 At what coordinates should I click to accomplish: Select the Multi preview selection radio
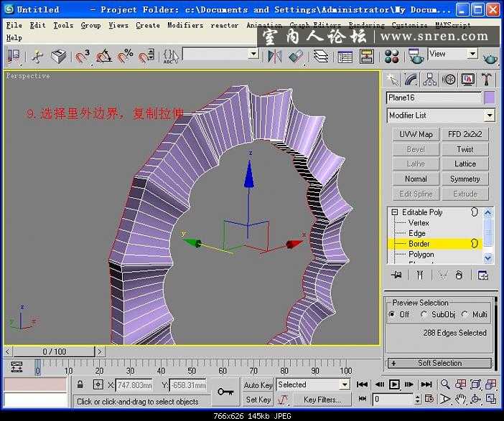[x=465, y=315]
